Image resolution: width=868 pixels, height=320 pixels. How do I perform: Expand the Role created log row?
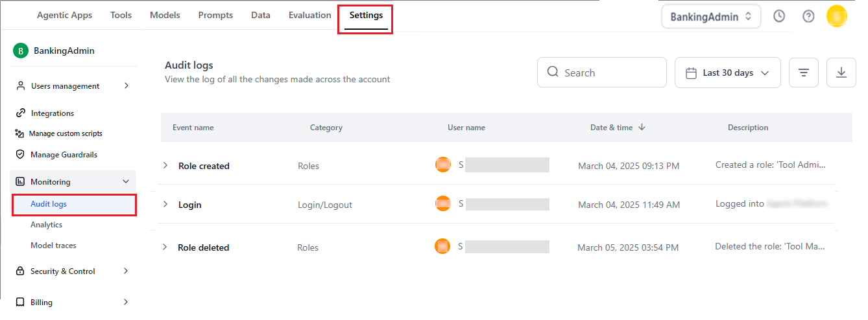click(x=165, y=166)
